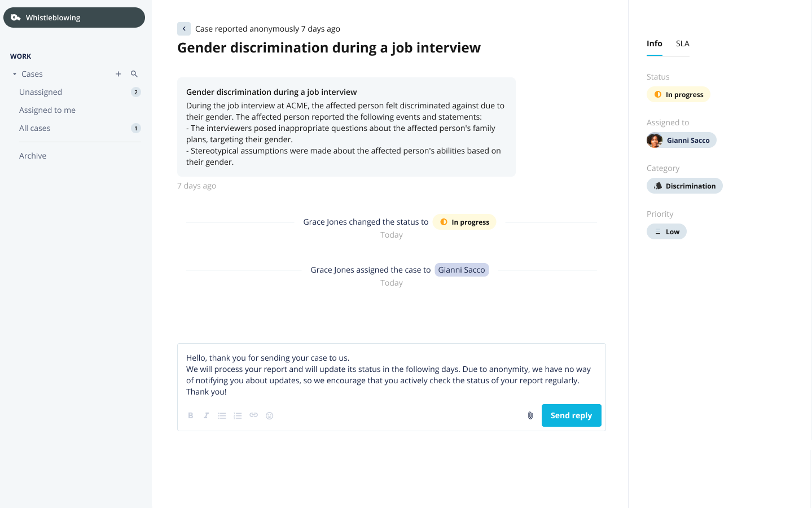Send the reply

(572, 415)
